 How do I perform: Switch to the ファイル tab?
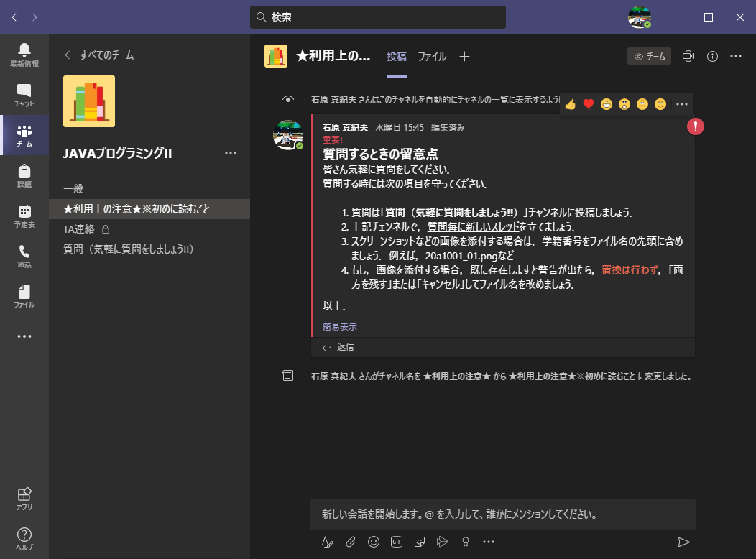[432, 56]
